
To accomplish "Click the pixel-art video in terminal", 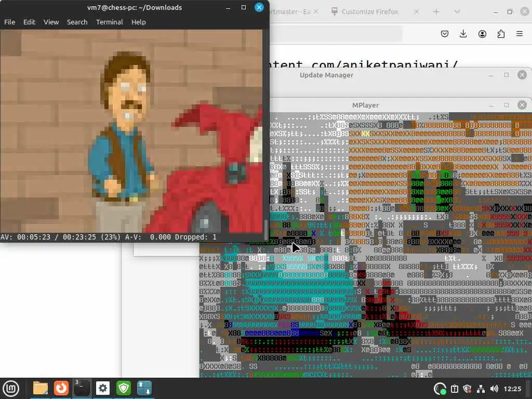I will tap(131, 131).
